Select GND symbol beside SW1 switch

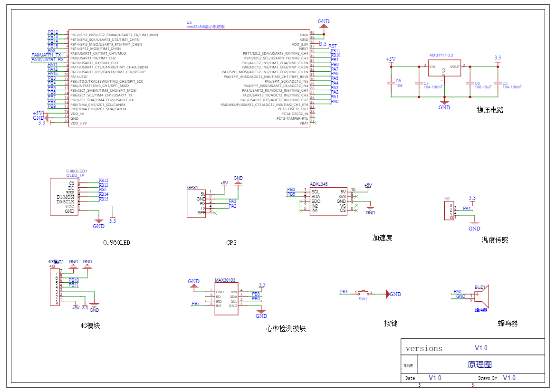[x=393, y=294]
